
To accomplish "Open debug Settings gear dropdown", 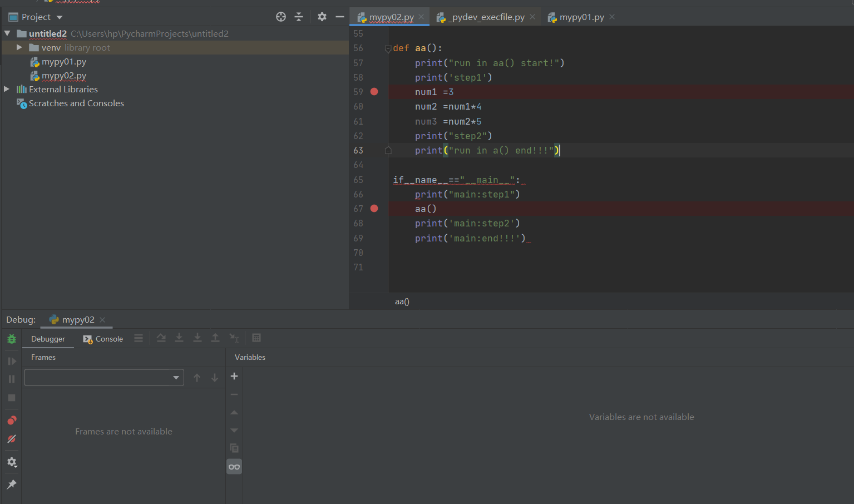I will 12,462.
